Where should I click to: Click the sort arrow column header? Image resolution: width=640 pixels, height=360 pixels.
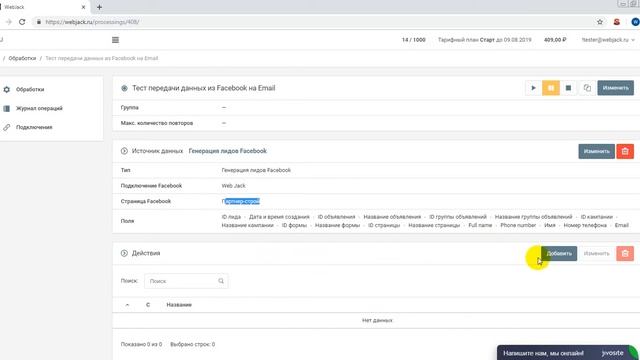127,305
